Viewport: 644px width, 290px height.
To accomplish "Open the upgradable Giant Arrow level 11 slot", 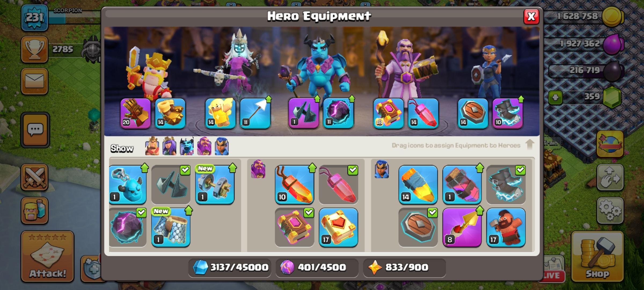I will coord(255,113).
